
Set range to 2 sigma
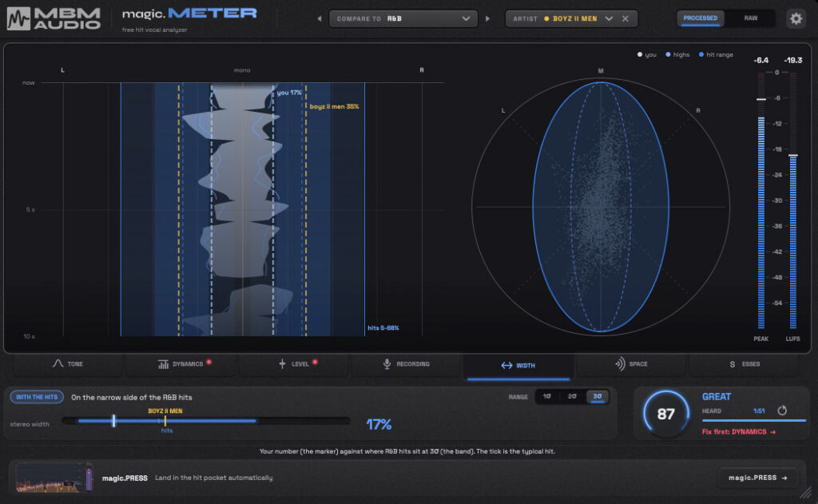pyautogui.click(x=572, y=396)
